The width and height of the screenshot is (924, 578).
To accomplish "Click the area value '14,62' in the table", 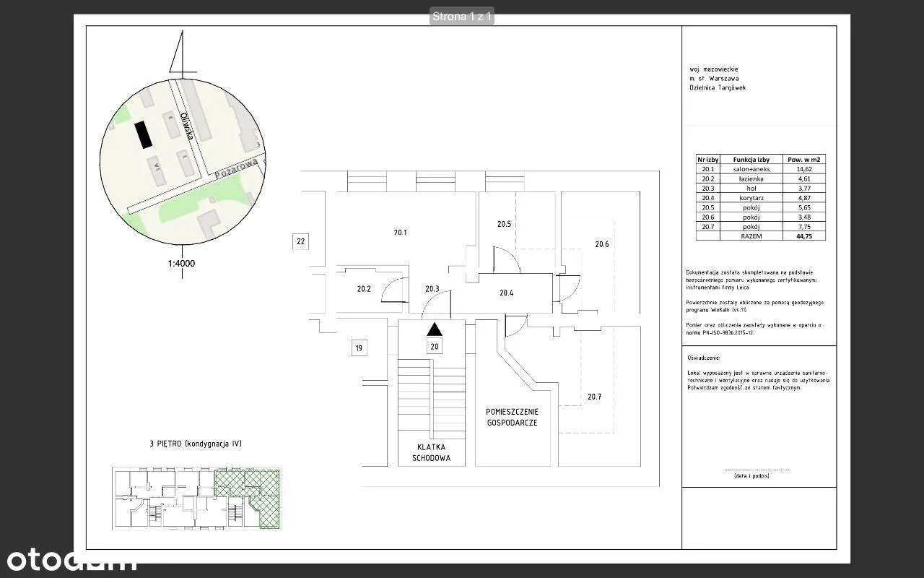I will (x=804, y=169).
